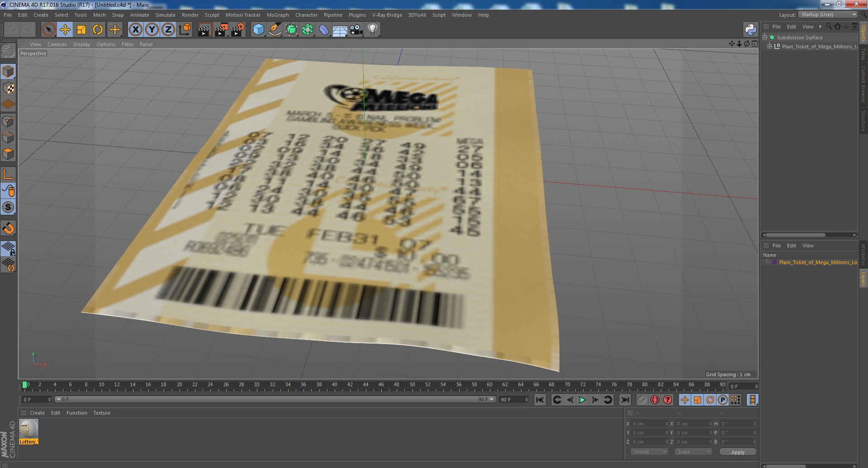Open the Layers side tab
The height and width of the screenshot is (468, 868).
(x=863, y=279)
